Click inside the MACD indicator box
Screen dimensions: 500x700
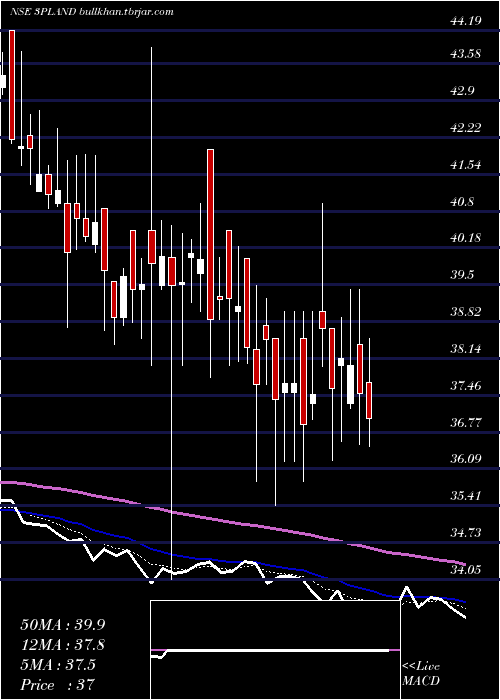click(275, 650)
